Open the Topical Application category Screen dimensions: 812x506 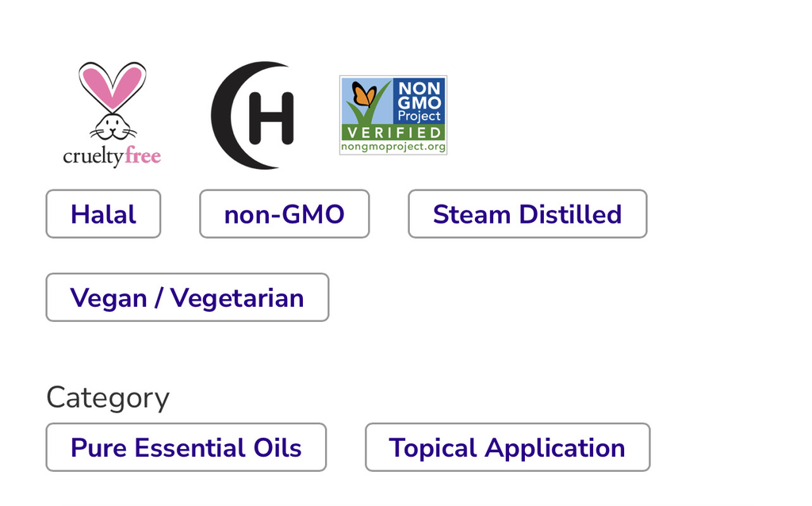pyautogui.click(x=507, y=447)
